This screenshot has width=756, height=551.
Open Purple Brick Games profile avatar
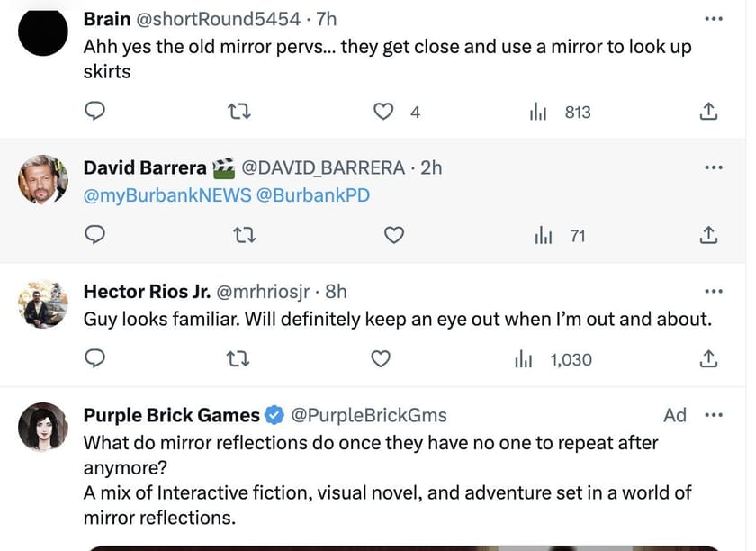pyautogui.click(x=43, y=426)
